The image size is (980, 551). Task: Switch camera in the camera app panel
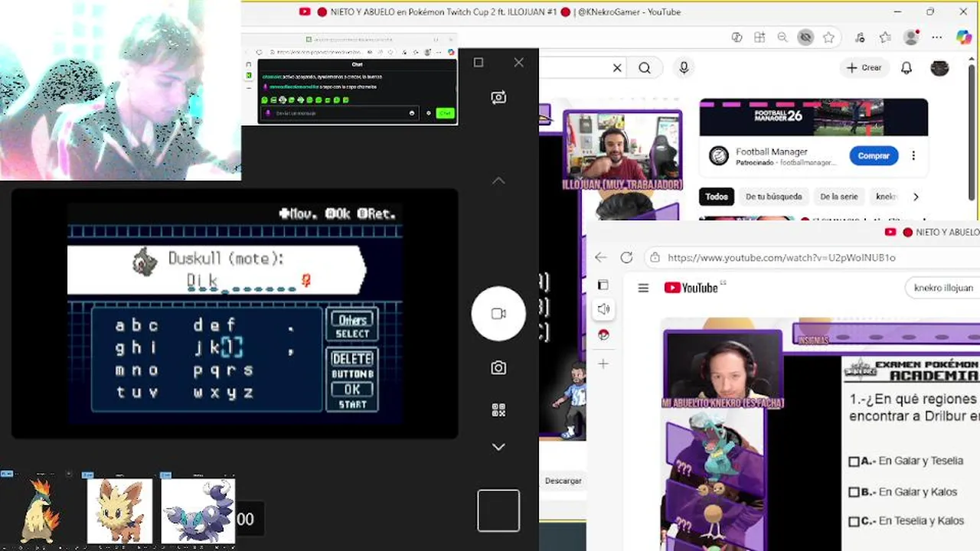point(498,97)
